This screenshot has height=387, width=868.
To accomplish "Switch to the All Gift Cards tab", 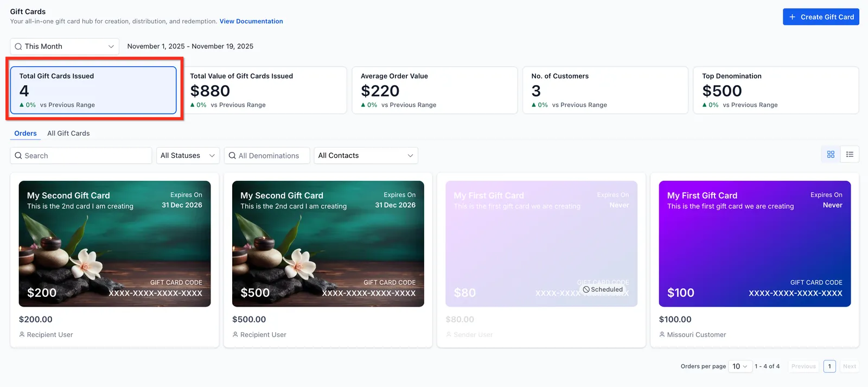I will coord(68,134).
